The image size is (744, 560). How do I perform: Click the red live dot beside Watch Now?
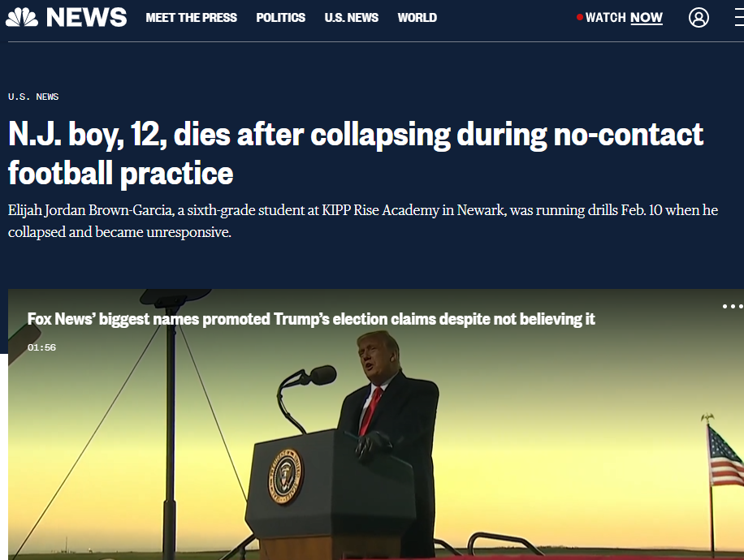pos(579,17)
